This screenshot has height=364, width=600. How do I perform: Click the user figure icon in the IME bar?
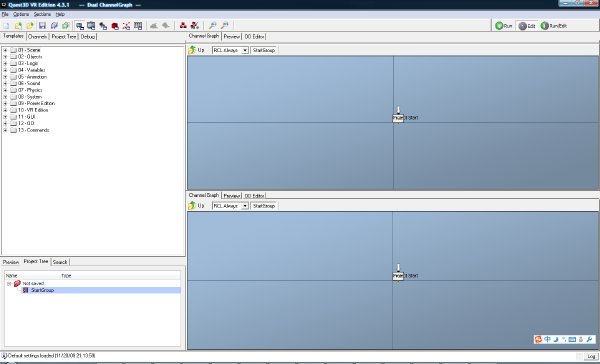581,339
